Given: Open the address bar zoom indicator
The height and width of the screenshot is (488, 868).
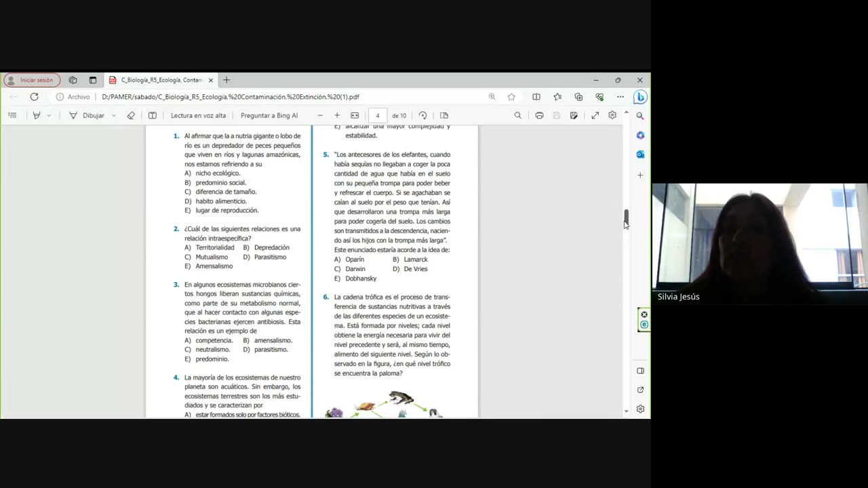Looking at the screenshot, I should coord(492,97).
